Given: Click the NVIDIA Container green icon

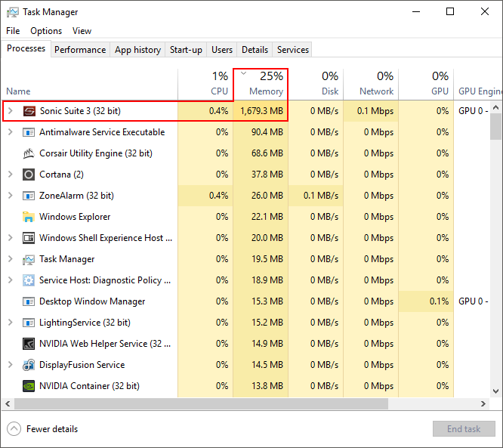Looking at the screenshot, I should tap(29, 386).
